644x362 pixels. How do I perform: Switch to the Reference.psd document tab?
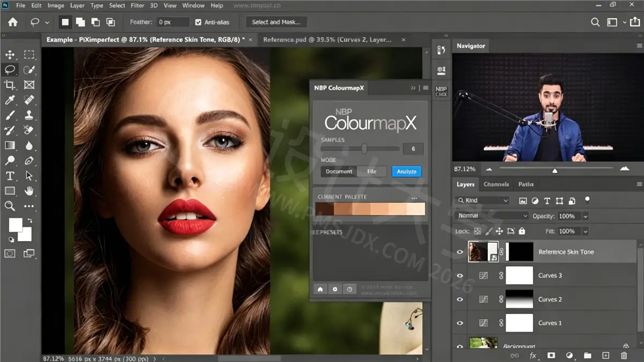click(327, 40)
